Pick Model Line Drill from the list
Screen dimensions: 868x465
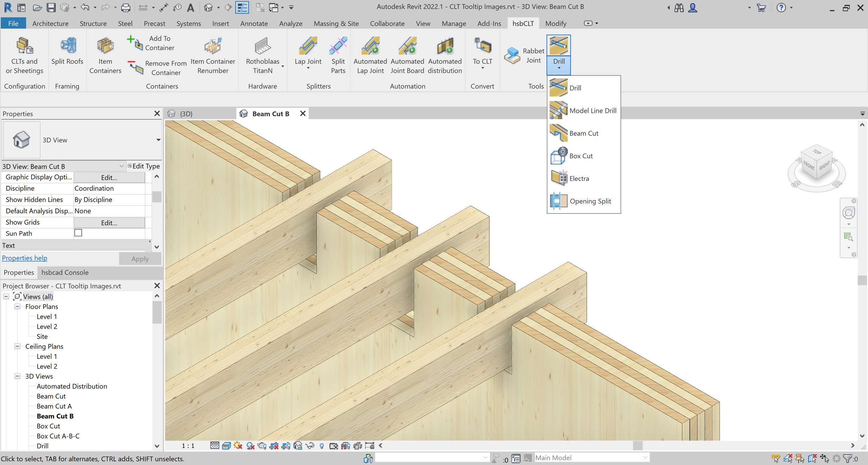[x=592, y=111]
